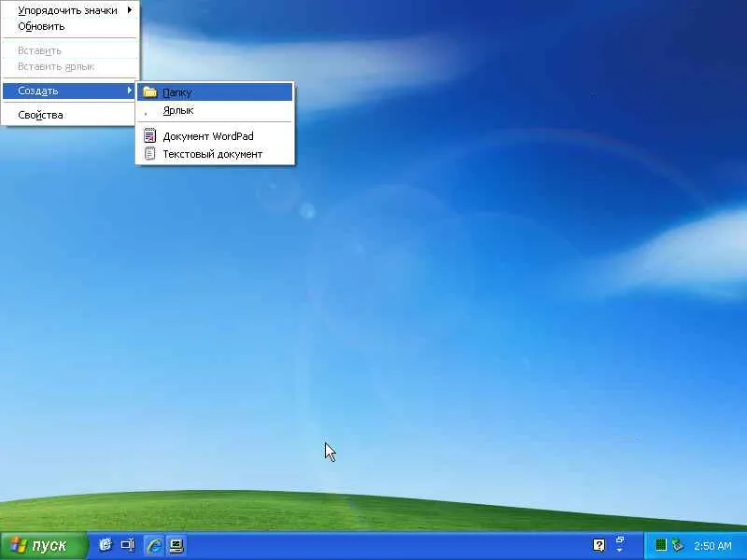This screenshot has width=747, height=560.
Task: Click the language bar restore icon
Action: coord(620,540)
